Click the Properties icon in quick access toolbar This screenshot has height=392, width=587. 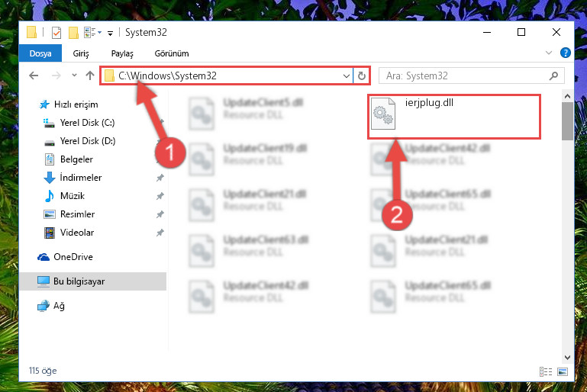point(56,33)
